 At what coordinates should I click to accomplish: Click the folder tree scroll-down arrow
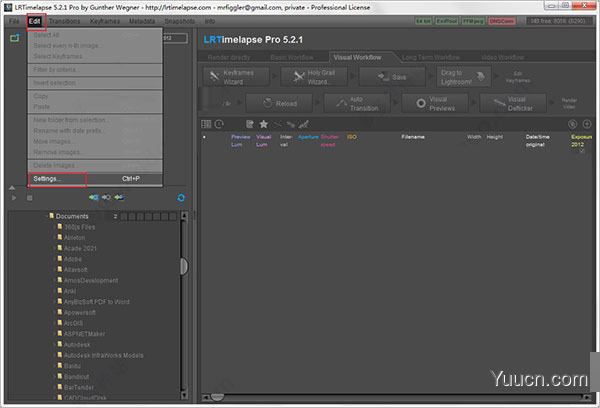coord(184,395)
